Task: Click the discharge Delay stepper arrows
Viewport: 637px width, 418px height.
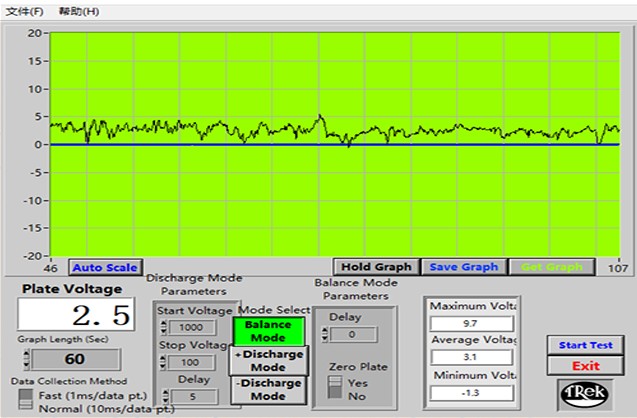Action: coord(164,396)
